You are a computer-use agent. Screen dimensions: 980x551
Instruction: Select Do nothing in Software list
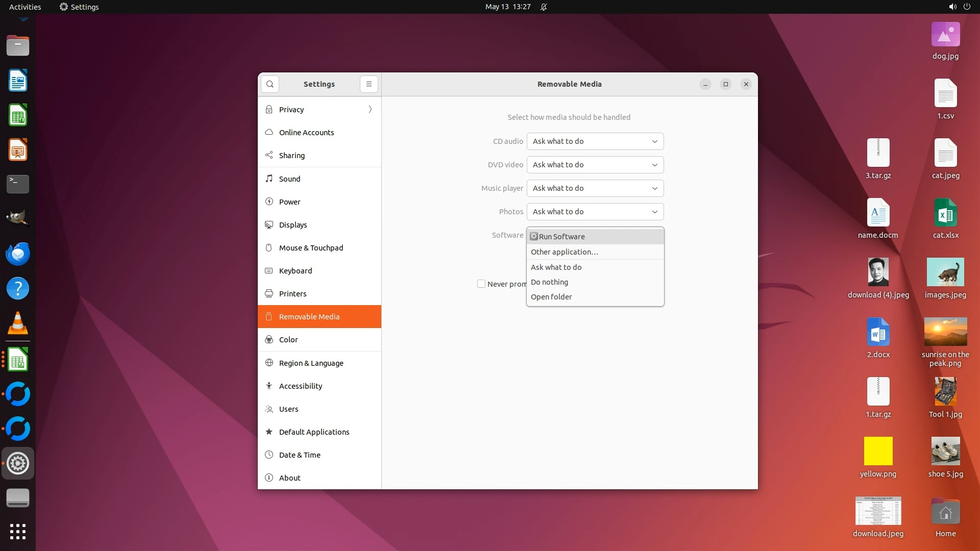[550, 282]
